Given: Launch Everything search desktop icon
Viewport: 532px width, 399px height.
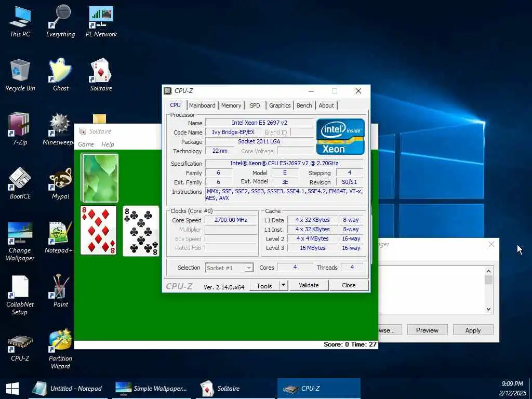Looking at the screenshot, I should pos(60,21).
